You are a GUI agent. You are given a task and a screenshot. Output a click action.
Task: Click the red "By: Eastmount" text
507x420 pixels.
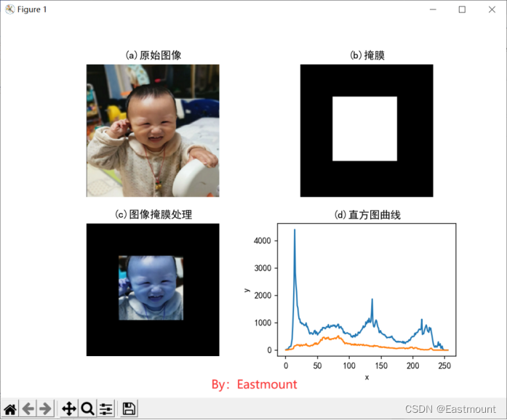(254, 384)
